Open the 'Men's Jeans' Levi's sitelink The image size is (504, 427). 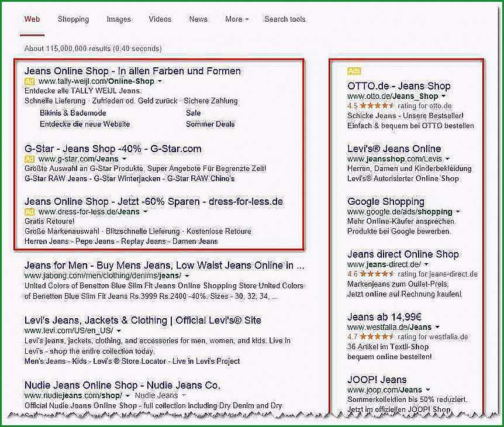click(x=45, y=361)
